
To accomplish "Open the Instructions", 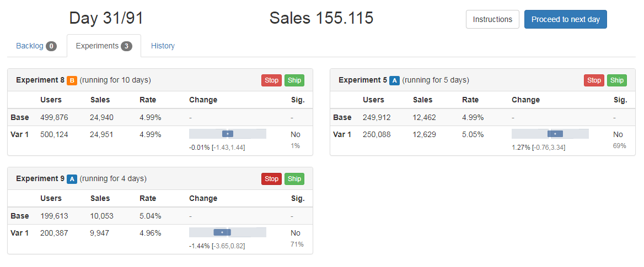I will (492, 19).
